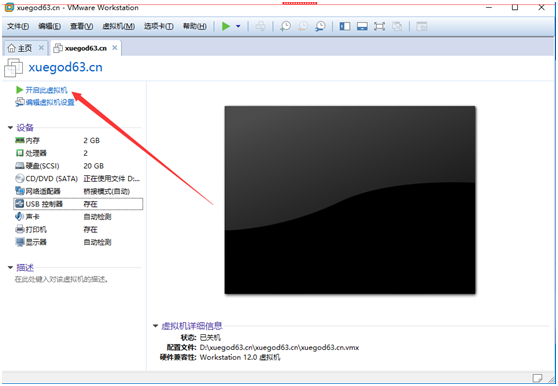Click the green power-on toolbar play icon
Image resolution: width=558 pixels, height=386 pixels.
[226, 26]
